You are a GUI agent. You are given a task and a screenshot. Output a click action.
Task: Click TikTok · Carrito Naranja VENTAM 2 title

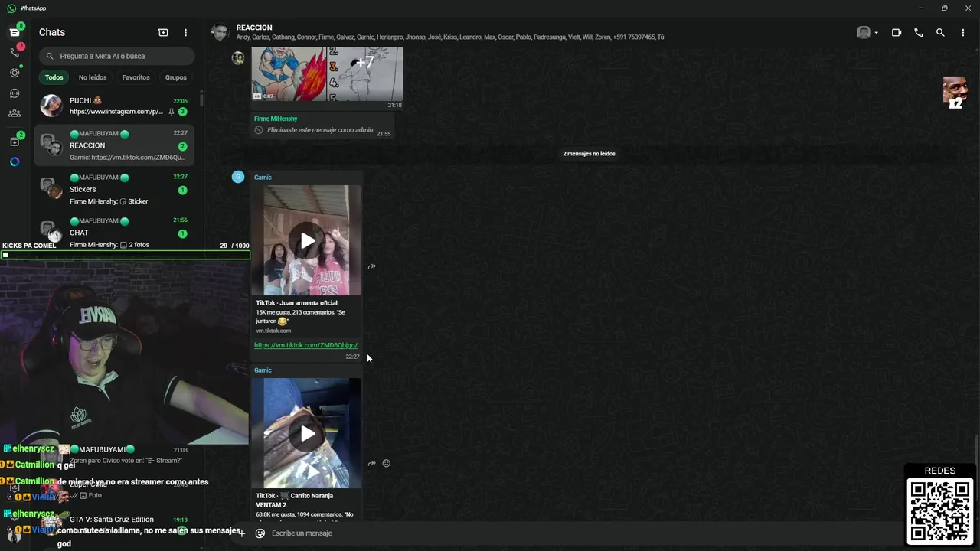point(295,500)
